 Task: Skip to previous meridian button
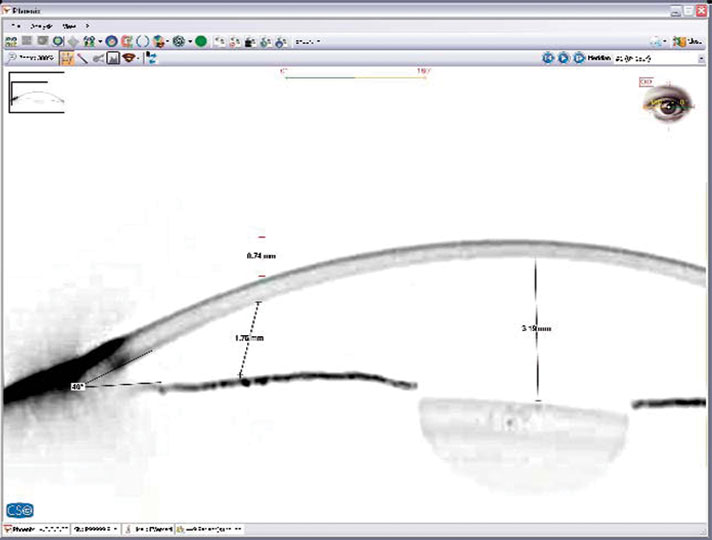click(548, 59)
